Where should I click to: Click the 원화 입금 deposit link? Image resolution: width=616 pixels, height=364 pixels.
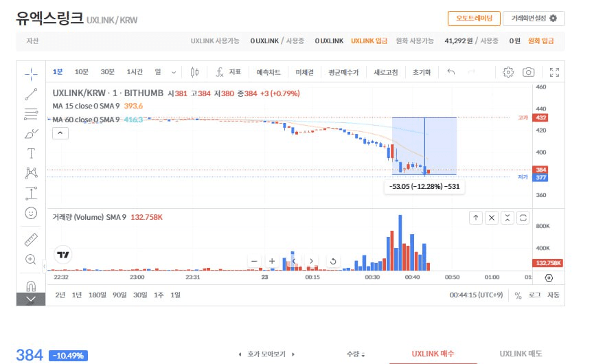pos(540,41)
